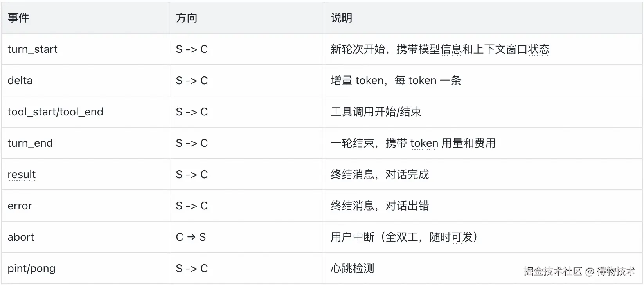Click the underlined token in turn_end description
Image resolution: width=644 pixels, height=285 pixels.
pos(424,143)
